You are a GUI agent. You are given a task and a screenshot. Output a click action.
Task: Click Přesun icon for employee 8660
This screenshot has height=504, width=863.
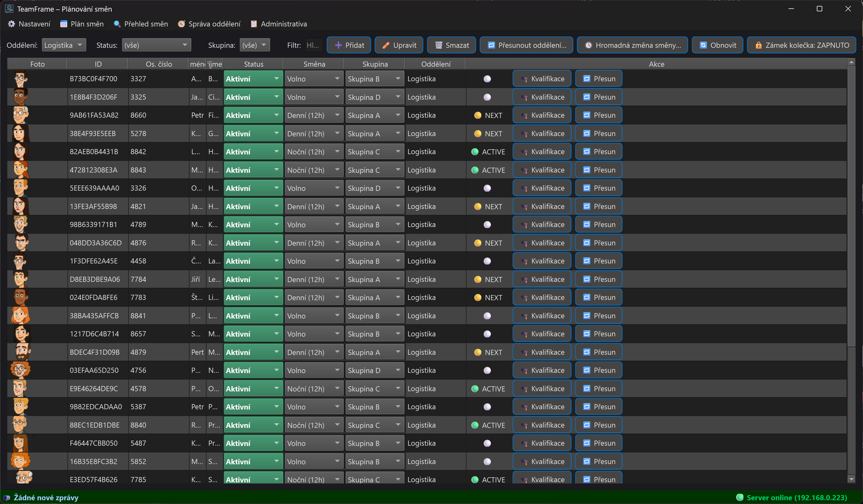587,115
